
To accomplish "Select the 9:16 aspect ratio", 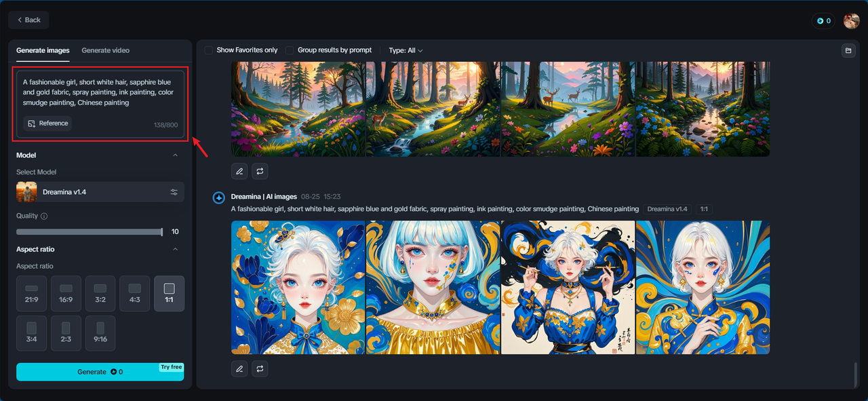I will pyautogui.click(x=100, y=333).
